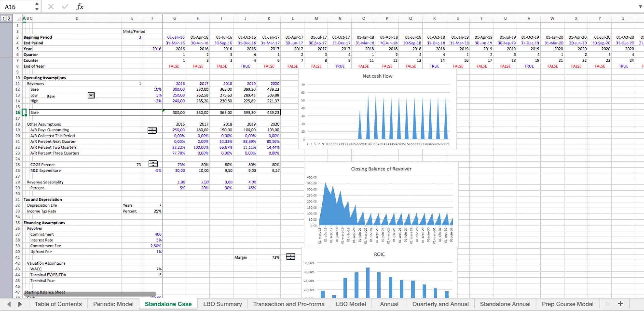
Task: Open the LBO Summary sheet tab
Action: click(x=222, y=304)
